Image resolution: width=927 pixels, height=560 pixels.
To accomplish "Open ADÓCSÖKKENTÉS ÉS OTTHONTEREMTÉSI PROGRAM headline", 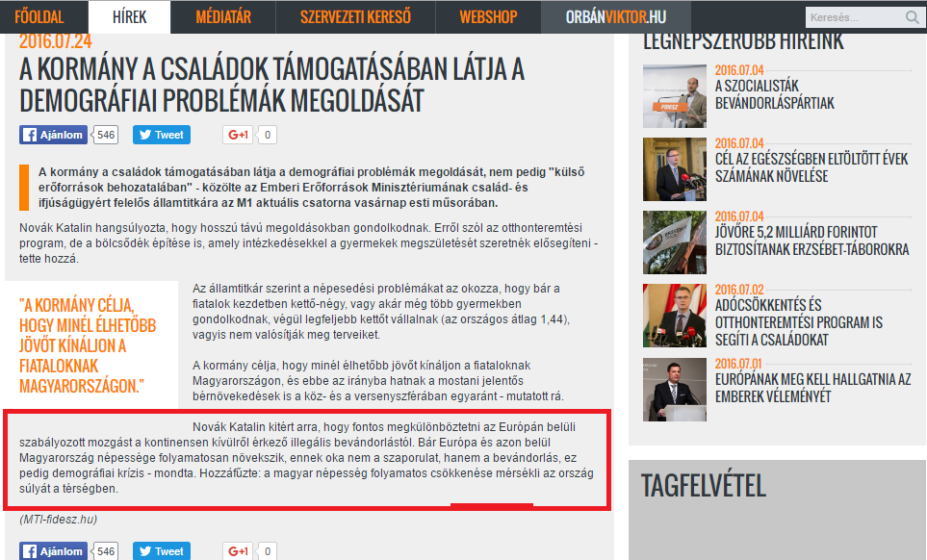I will (799, 322).
